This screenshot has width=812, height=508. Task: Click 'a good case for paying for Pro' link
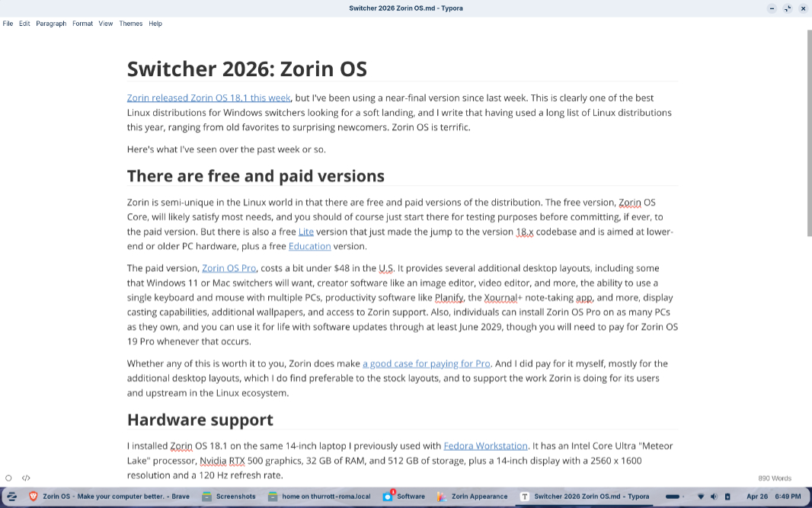(427, 363)
